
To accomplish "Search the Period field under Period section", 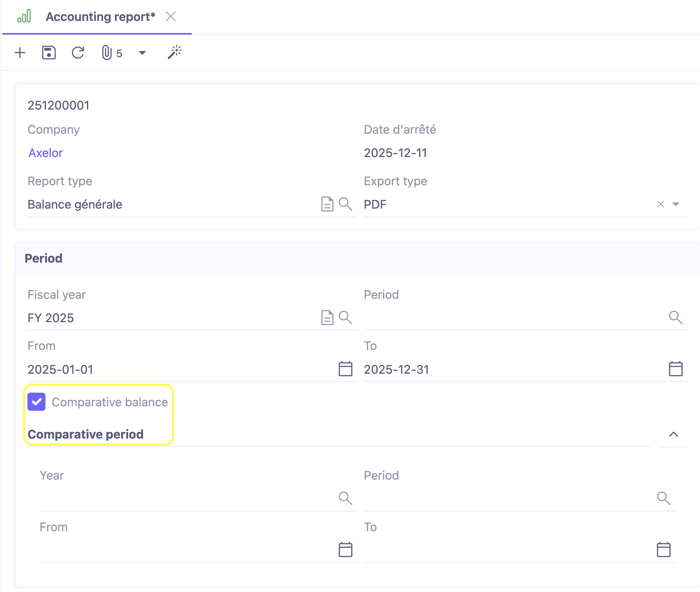I will [676, 318].
